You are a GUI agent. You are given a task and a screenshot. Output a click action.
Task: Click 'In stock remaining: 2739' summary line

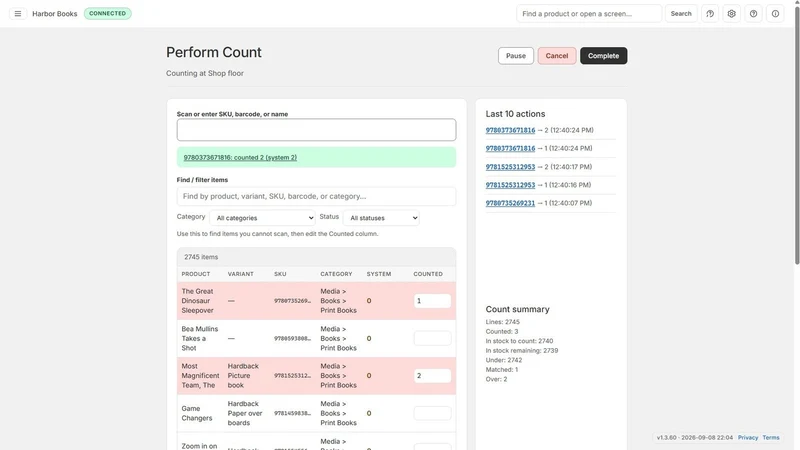point(522,351)
